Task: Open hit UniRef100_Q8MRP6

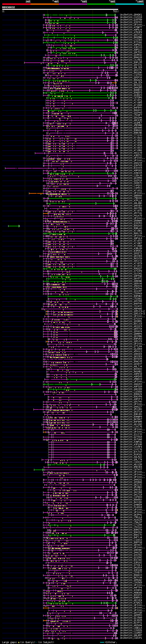Action: [x=131, y=334]
